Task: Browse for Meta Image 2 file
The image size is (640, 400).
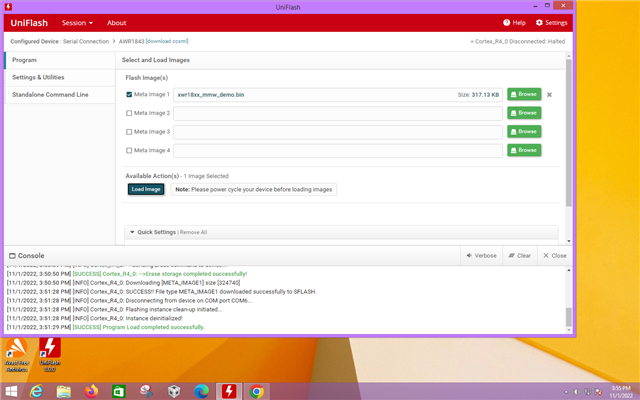Action: pyautogui.click(x=524, y=113)
